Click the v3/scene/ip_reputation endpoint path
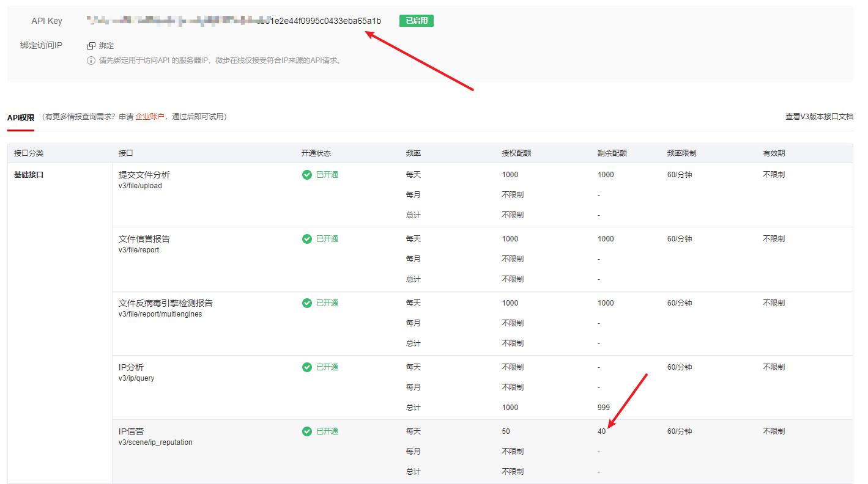868x484 pixels. [x=155, y=442]
